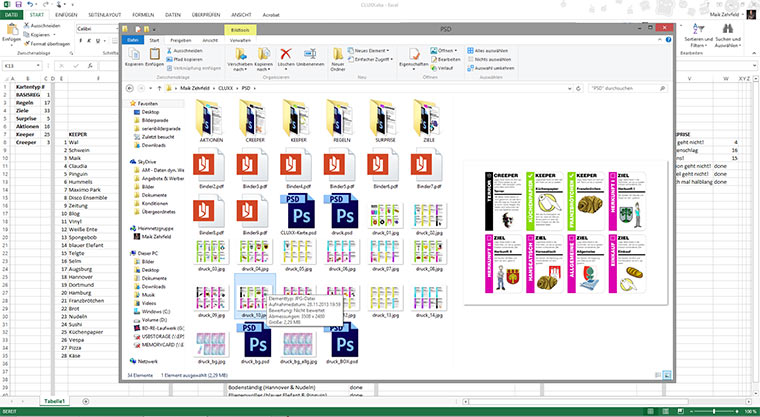This screenshot has height=417, width=760.
Task: Select Downloads under Favoriten
Action: coord(153,145)
